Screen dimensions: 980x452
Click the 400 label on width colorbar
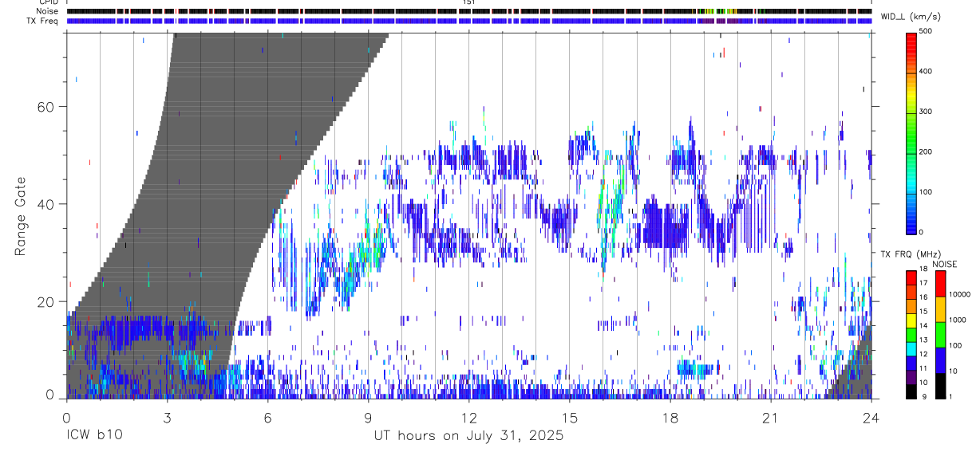pyautogui.click(x=926, y=72)
